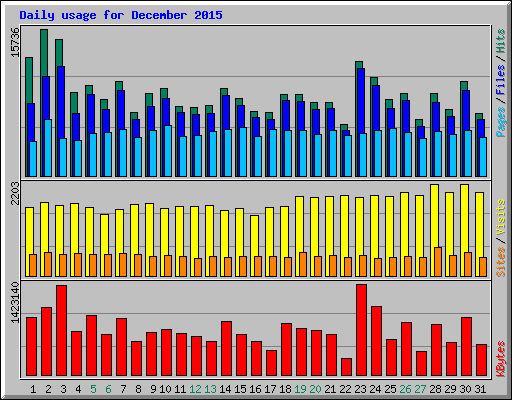Click the green "Hits" legend label

(501, 41)
